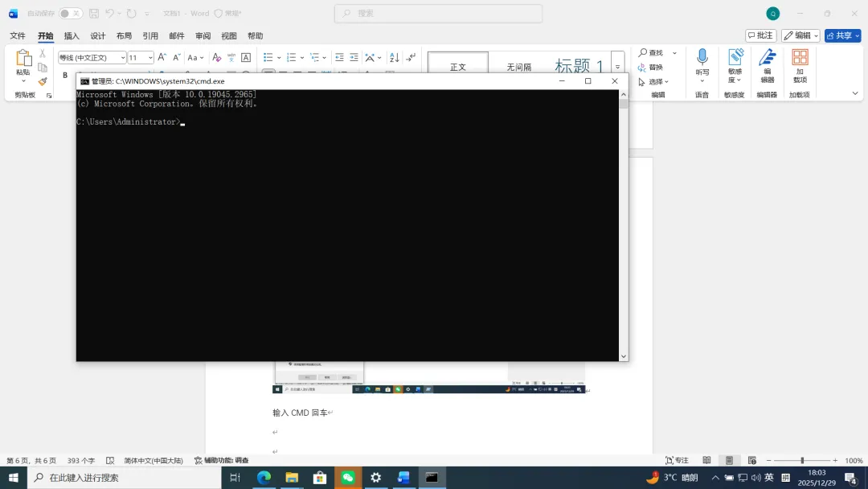Viewport: 868px width, 489px height.
Task: Open the Add-ins grid icon
Action: click(800, 57)
